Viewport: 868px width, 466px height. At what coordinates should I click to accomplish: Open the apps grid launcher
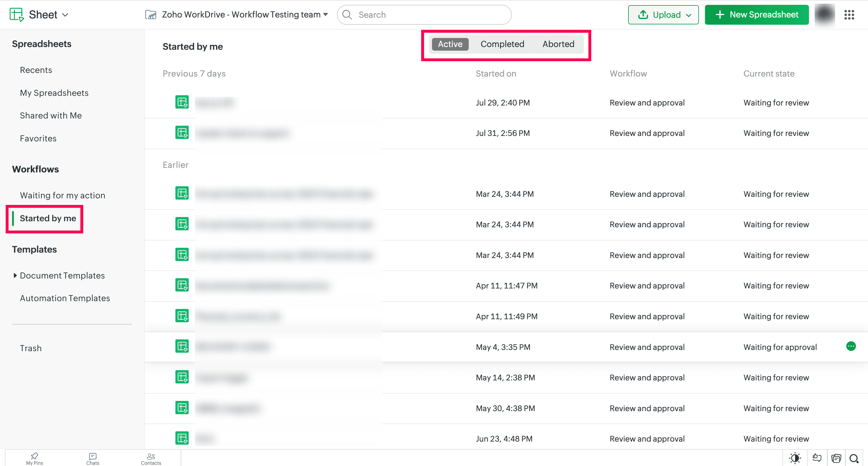tap(849, 15)
